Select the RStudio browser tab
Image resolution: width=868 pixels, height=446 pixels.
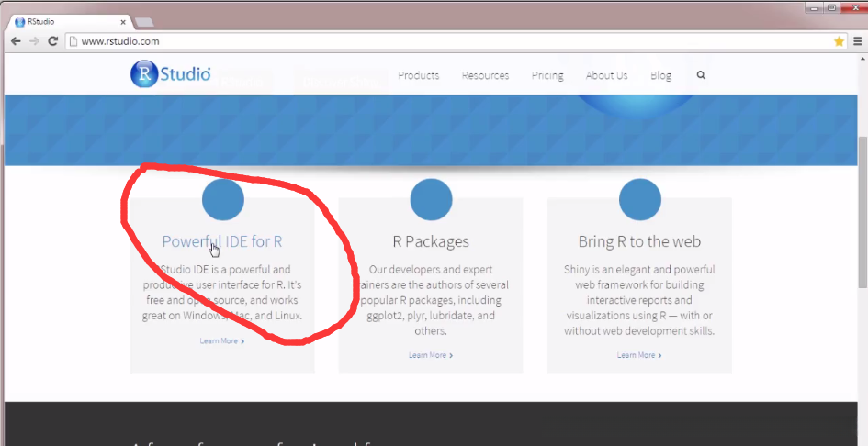(69, 22)
